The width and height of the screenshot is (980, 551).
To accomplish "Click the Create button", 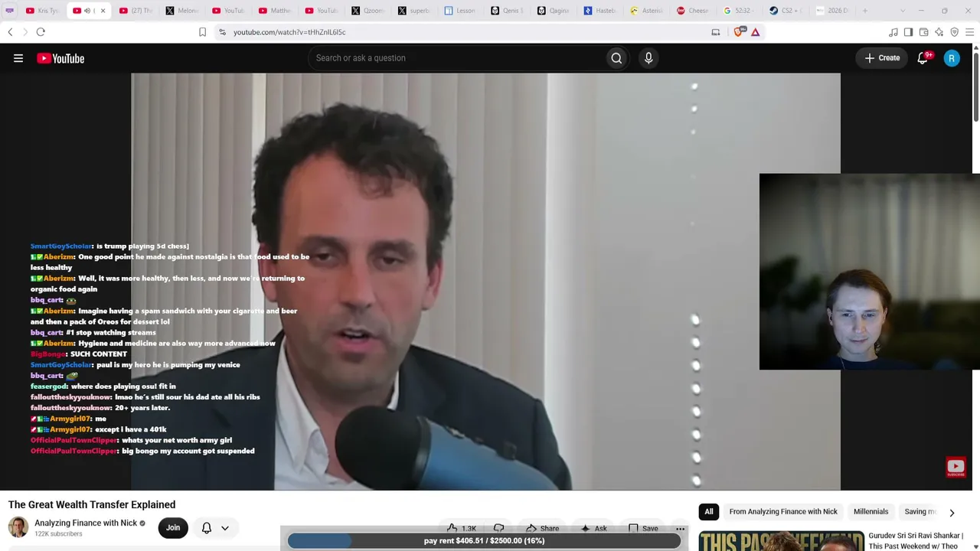I will (882, 58).
